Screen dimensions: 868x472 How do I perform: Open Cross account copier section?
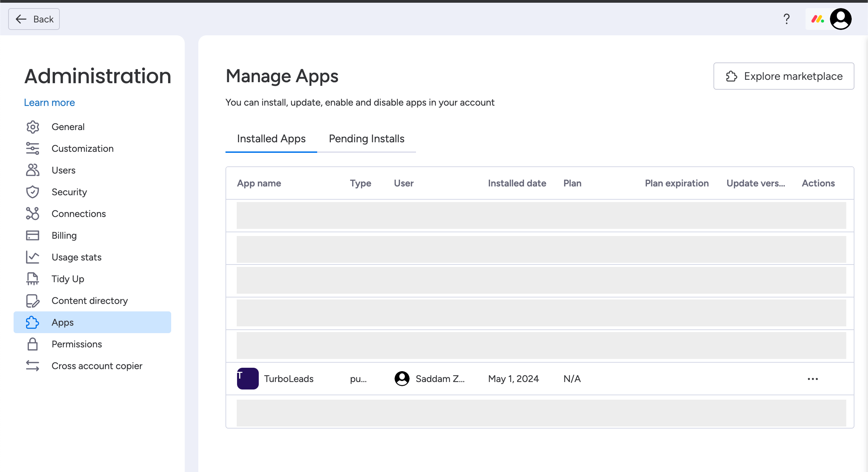coord(97,366)
